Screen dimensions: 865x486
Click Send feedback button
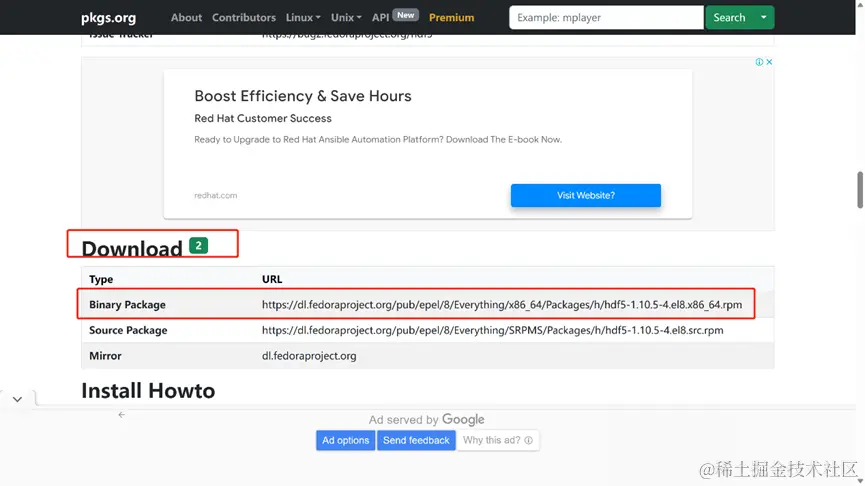416,440
